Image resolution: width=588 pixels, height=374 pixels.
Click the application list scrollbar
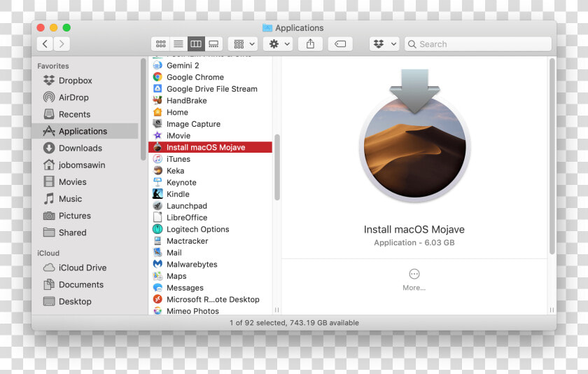coord(277,167)
